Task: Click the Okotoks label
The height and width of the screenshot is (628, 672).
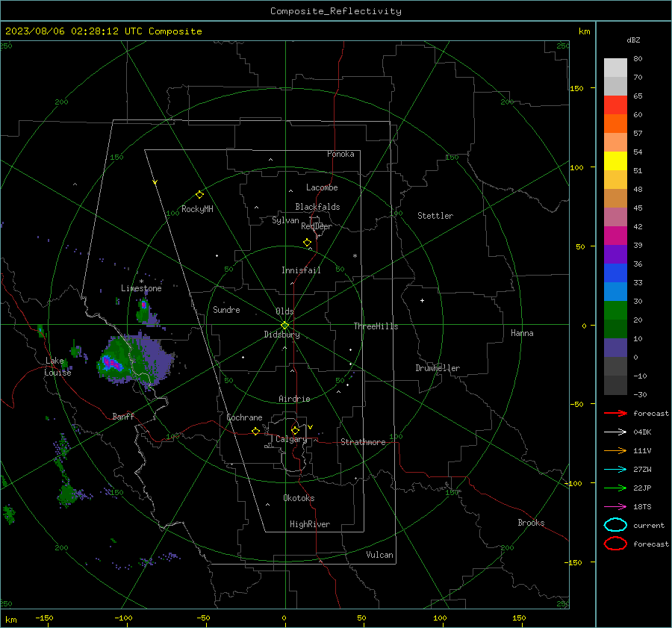Action: pos(299,498)
